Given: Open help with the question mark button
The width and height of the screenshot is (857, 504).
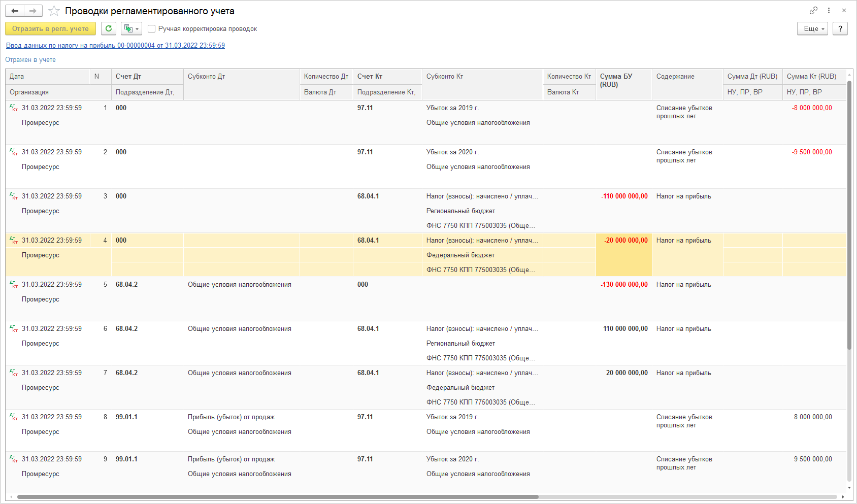Looking at the screenshot, I should [840, 29].
